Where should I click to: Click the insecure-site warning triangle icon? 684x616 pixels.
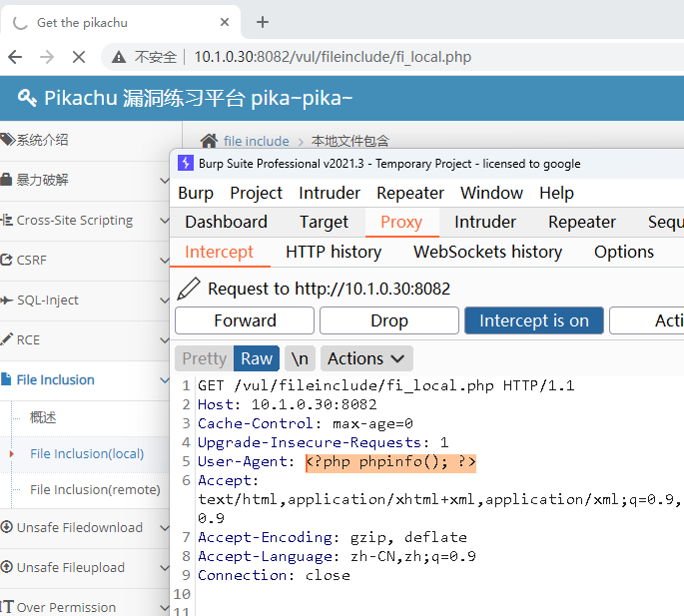click(120, 57)
